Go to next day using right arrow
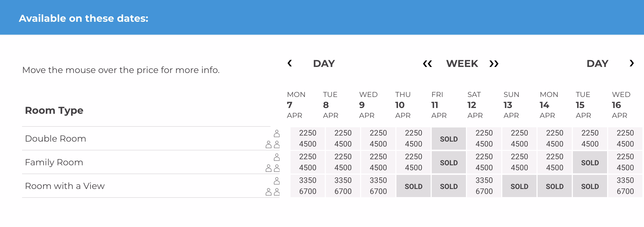 [x=632, y=63]
